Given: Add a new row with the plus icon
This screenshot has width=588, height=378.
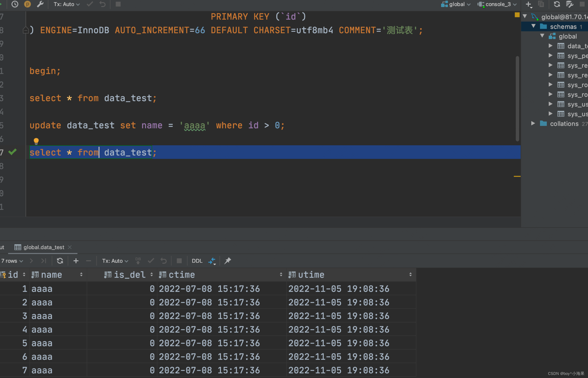Looking at the screenshot, I should click(76, 261).
